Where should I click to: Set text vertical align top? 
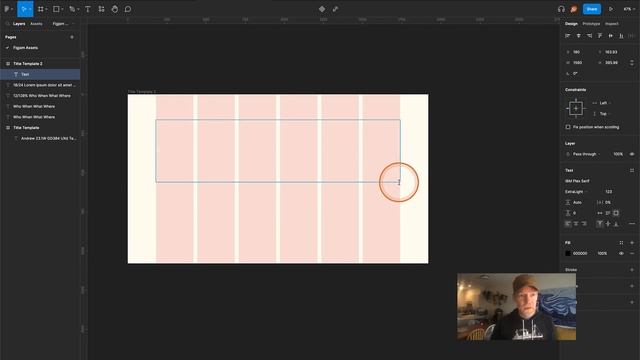click(x=600, y=224)
